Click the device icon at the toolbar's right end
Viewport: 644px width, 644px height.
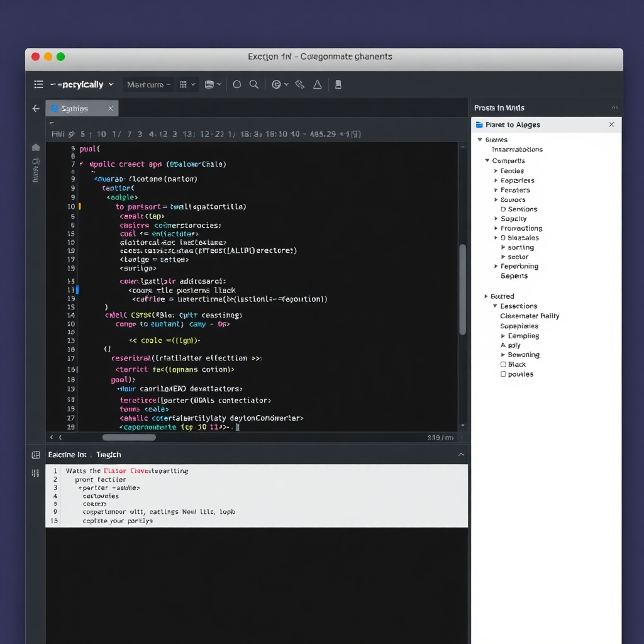coord(338,84)
